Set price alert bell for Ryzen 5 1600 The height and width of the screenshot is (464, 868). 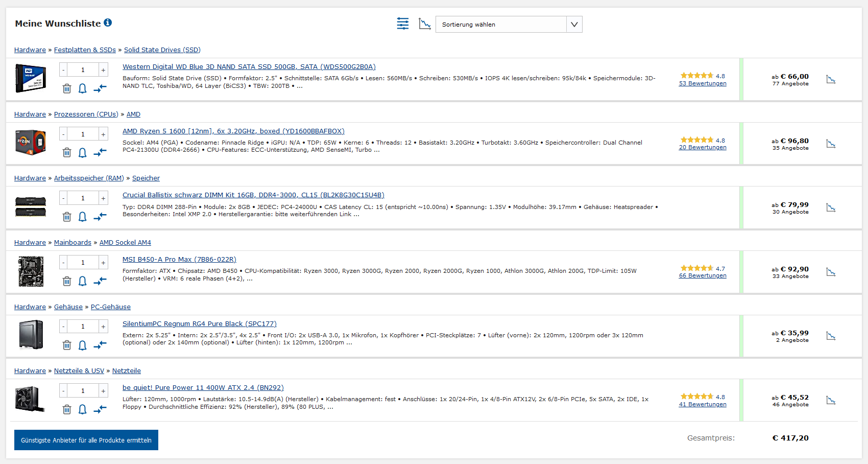click(82, 153)
